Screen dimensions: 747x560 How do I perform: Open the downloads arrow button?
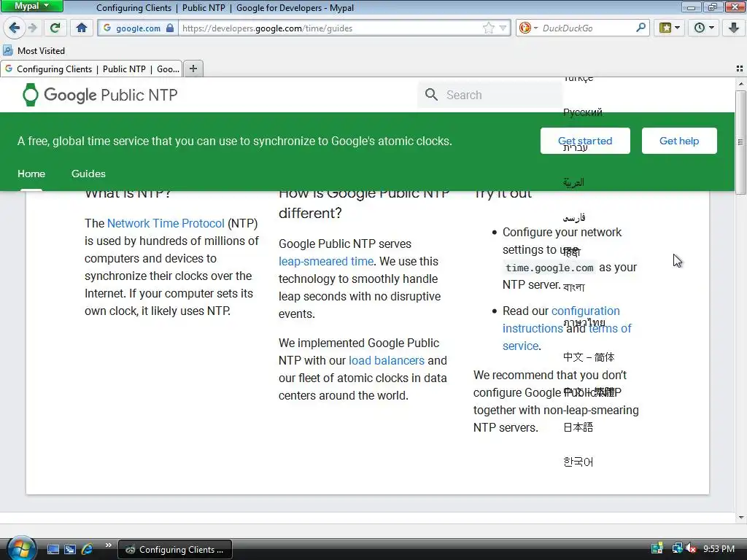[x=734, y=28]
